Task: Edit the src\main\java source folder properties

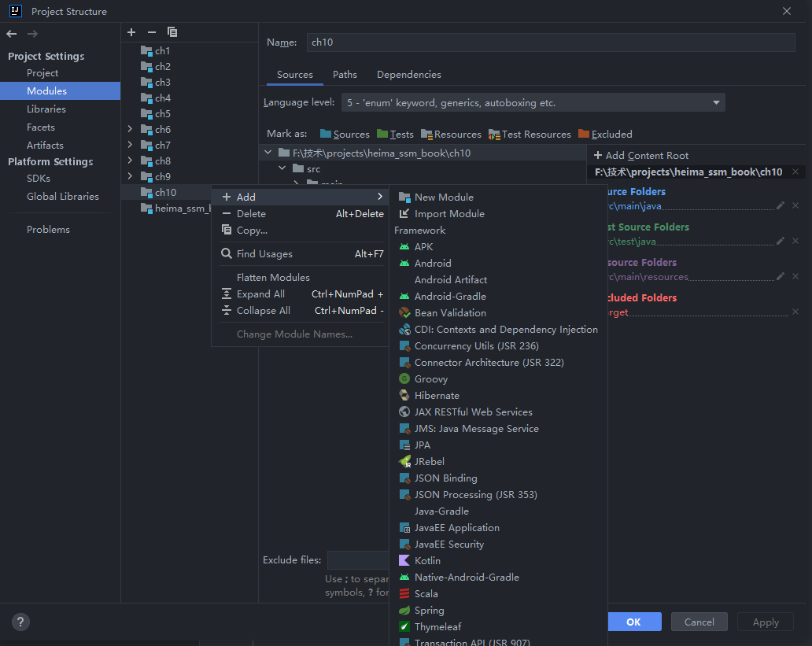Action: click(781, 205)
